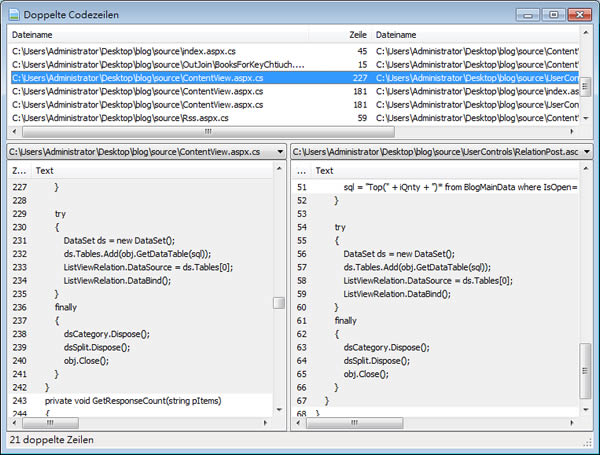Minimize the Doppelte Codezeilen window
This screenshot has width=600, height=455.
[528, 13]
